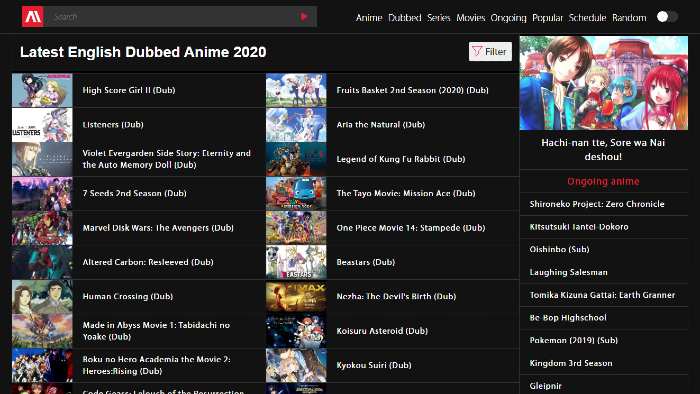Click the Altered Carbon thumbnail image

coord(42,262)
